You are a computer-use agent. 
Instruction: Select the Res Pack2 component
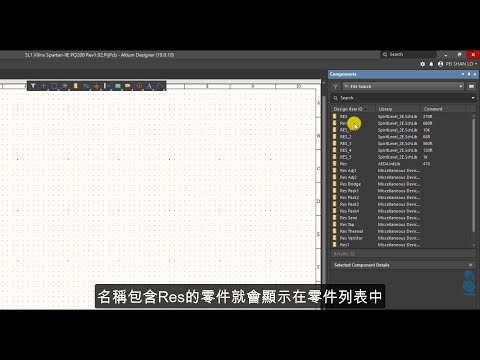[402, 197]
